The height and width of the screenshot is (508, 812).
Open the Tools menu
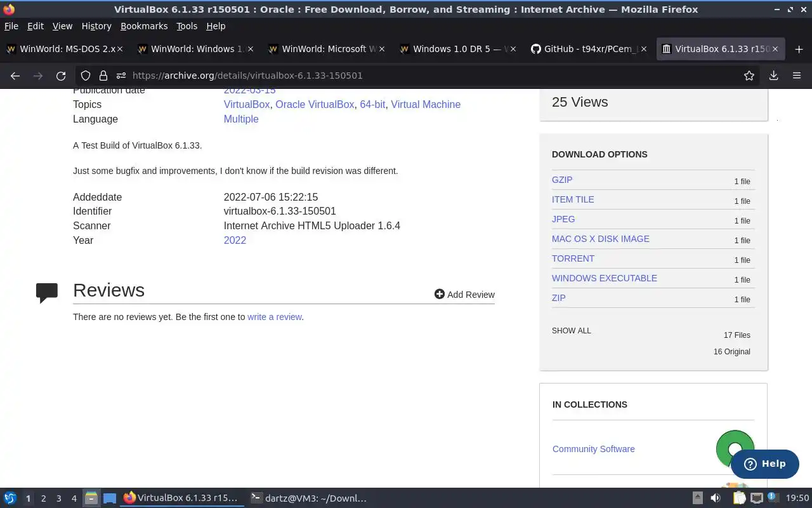187,26
